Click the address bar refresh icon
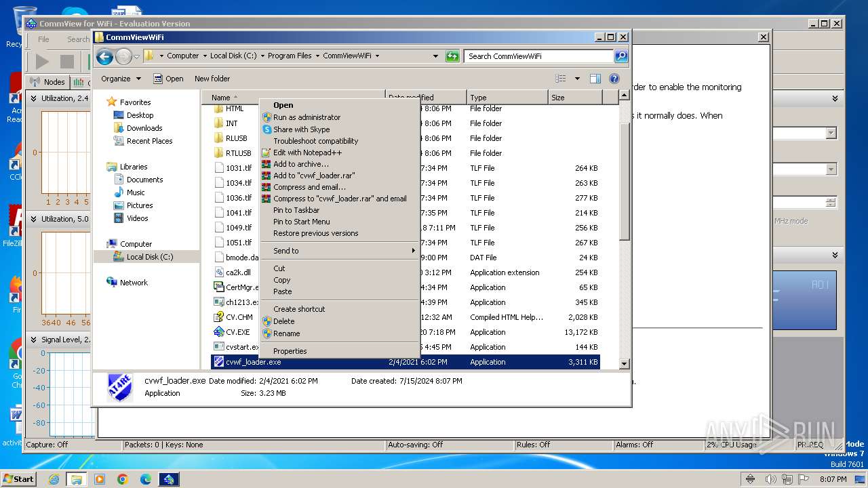Screen dimensions: 868x488 452,56
